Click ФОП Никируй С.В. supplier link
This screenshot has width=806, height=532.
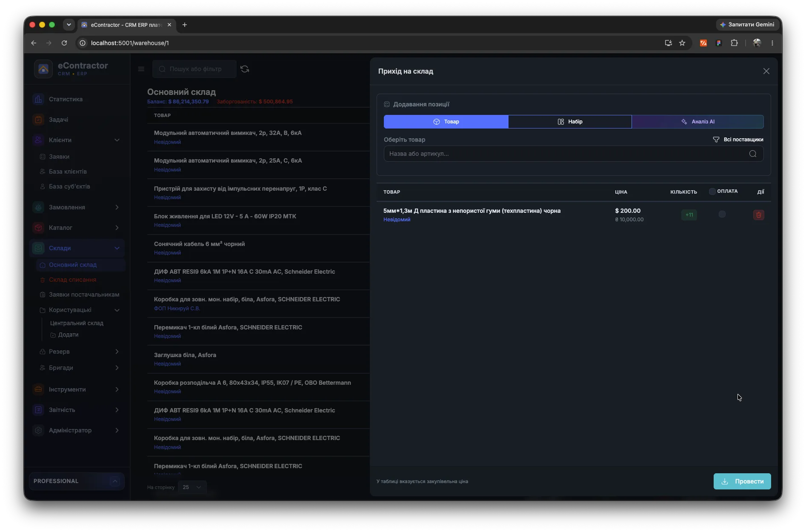tap(177, 309)
